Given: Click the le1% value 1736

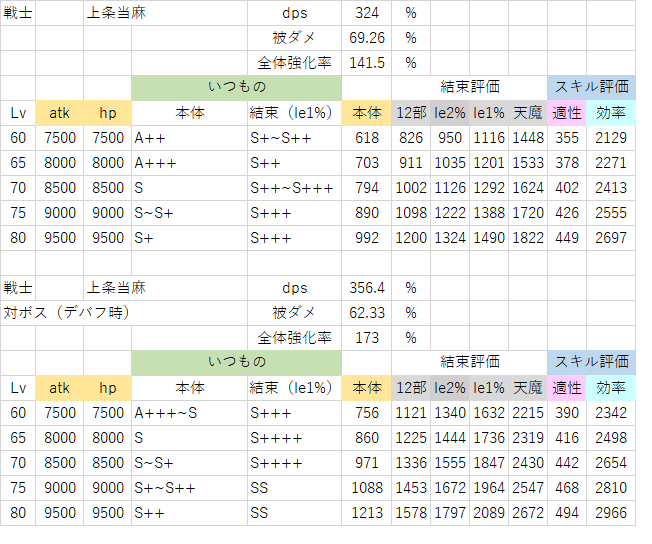Looking at the screenshot, I should tap(489, 438).
